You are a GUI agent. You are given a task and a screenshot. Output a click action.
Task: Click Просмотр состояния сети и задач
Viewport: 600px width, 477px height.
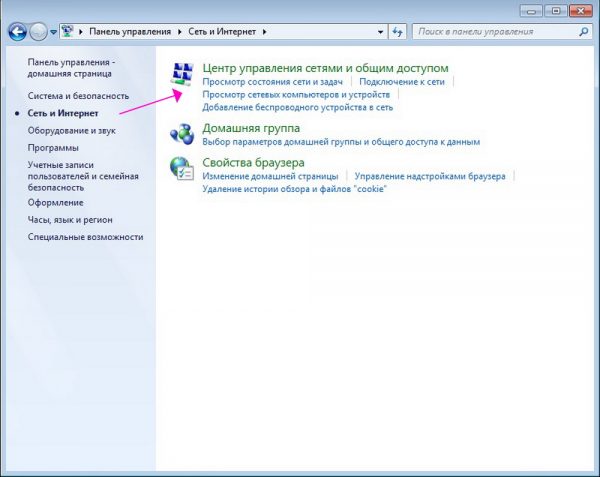[x=272, y=82]
